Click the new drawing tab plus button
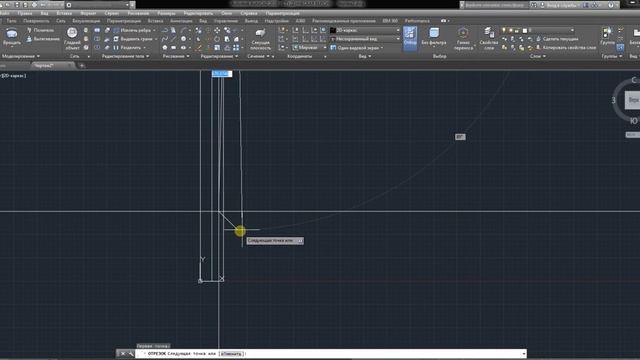640x360 pixels. pos(82,65)
